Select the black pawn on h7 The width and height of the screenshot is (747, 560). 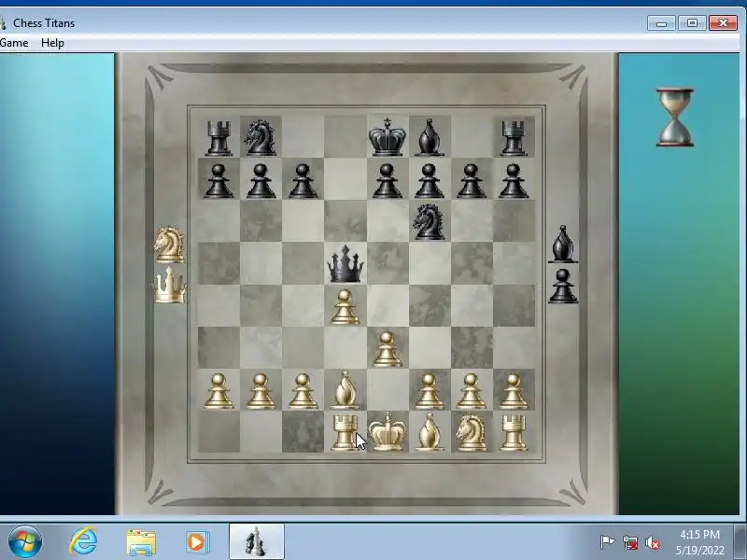point(514,181)
